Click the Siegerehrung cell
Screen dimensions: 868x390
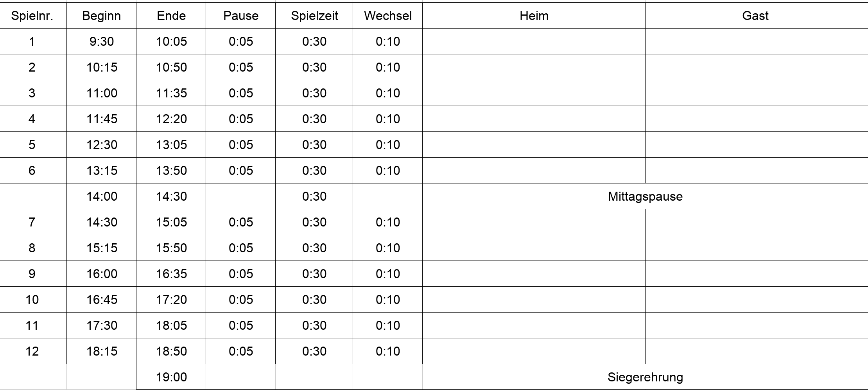[x=645, y=377]
